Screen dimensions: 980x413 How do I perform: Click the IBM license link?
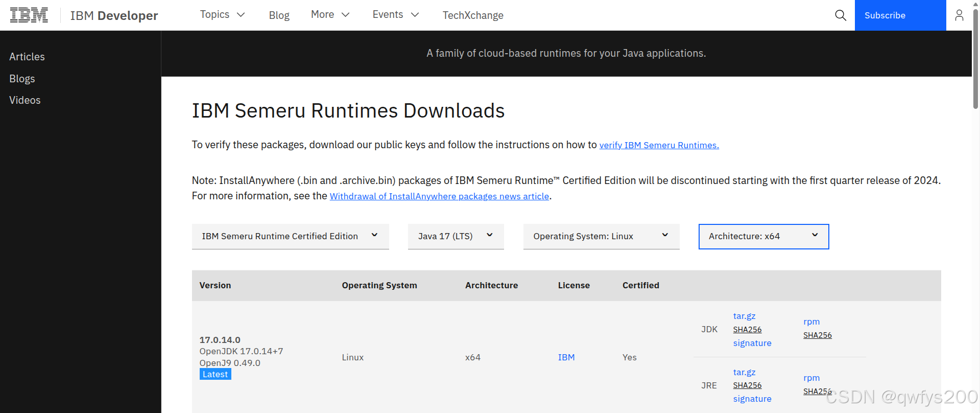point(566,357)
